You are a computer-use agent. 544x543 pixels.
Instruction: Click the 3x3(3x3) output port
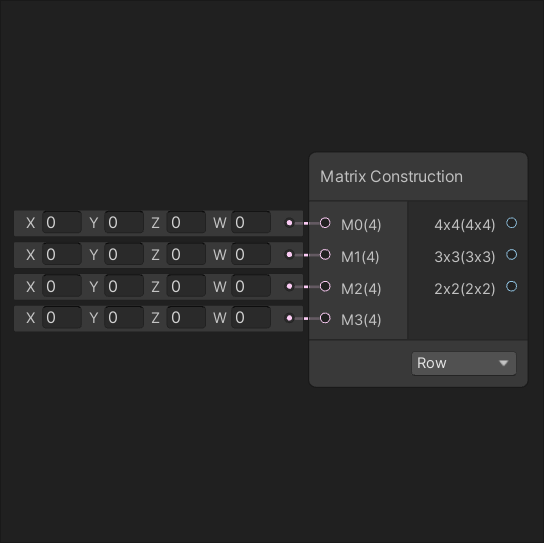point(511,255)
